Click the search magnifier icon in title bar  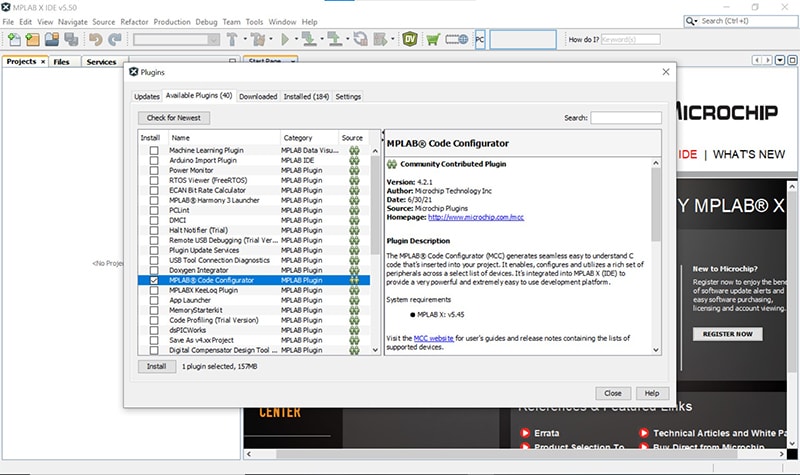[690, 21]
